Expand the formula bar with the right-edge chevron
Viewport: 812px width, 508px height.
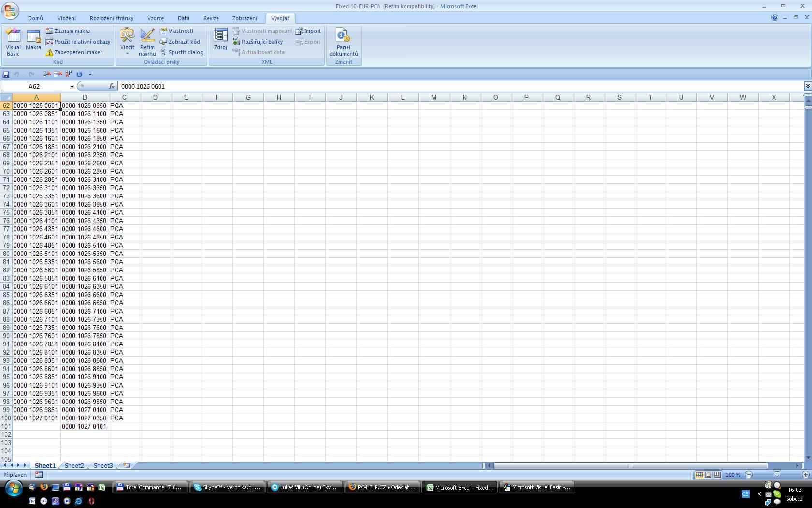(807, 86)
